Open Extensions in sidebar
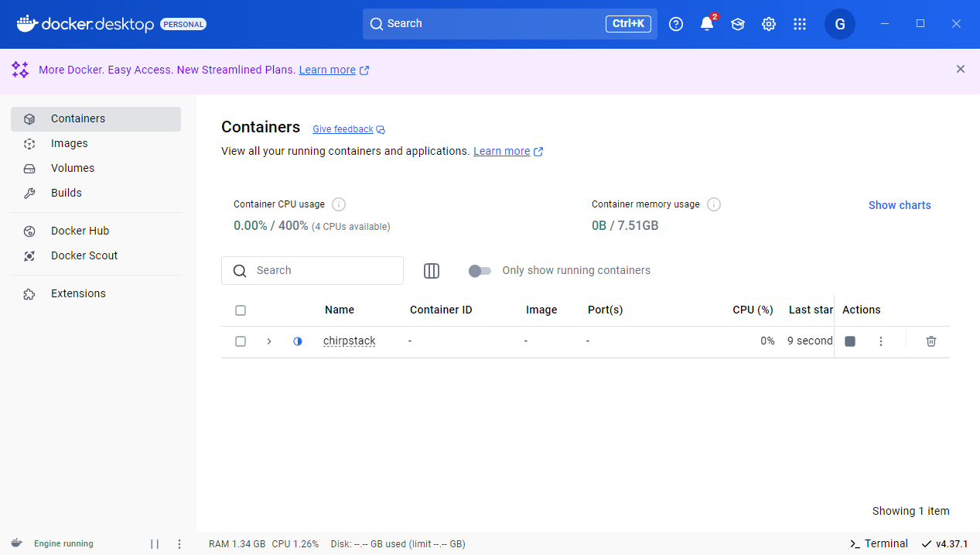The image size is (980, 555). click(x=96, y=294)
